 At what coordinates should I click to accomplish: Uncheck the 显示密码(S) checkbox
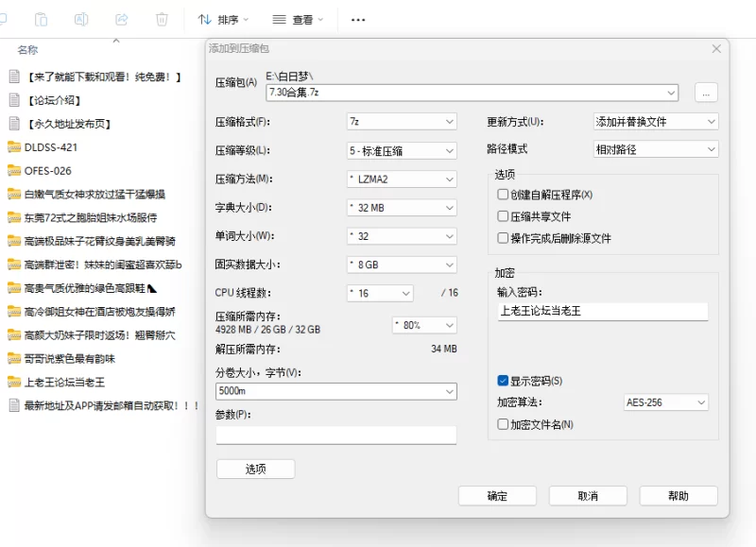pos(503,381)
